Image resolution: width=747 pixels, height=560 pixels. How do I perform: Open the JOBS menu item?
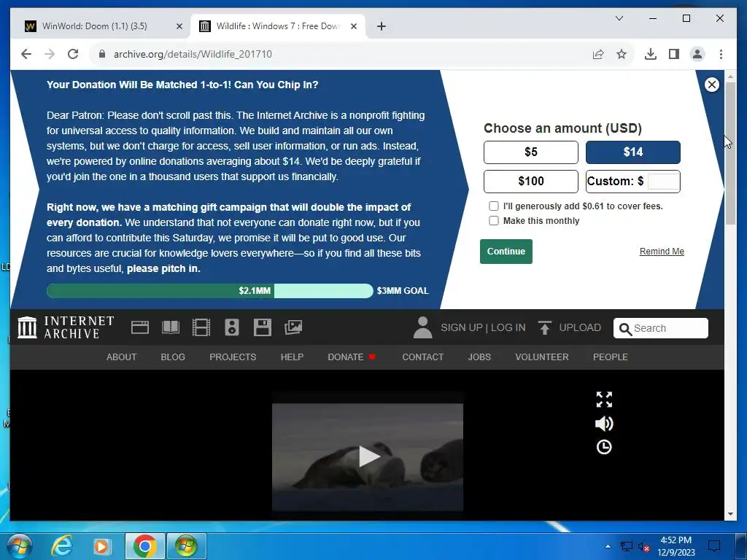coord(479,357)
